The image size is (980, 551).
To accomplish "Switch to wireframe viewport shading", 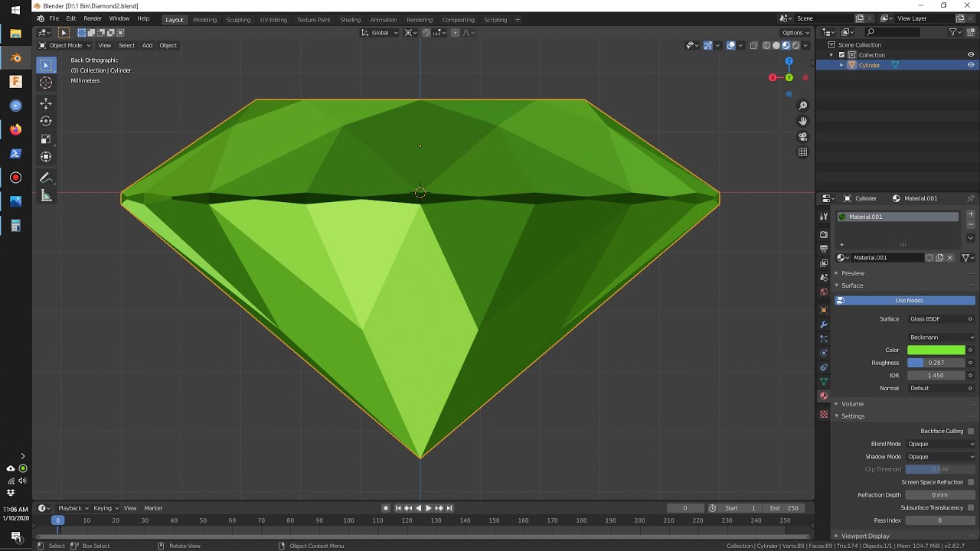I will (766, 45).
